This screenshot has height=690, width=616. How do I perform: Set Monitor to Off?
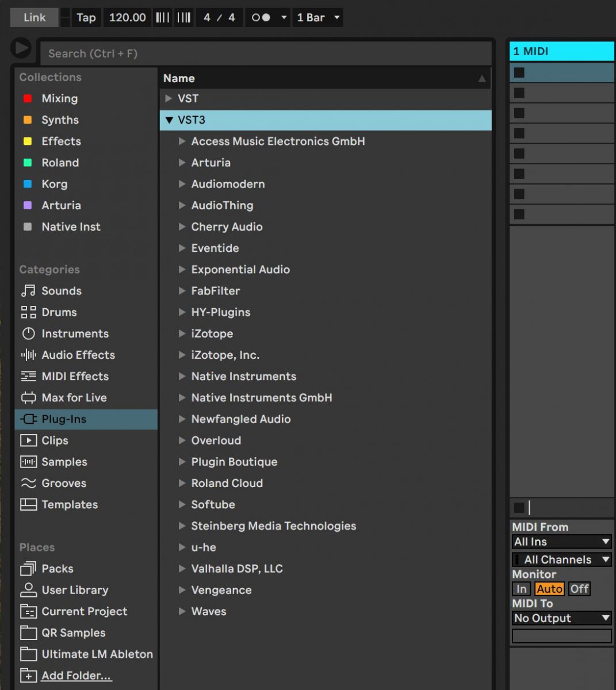(x=579, y=589)
